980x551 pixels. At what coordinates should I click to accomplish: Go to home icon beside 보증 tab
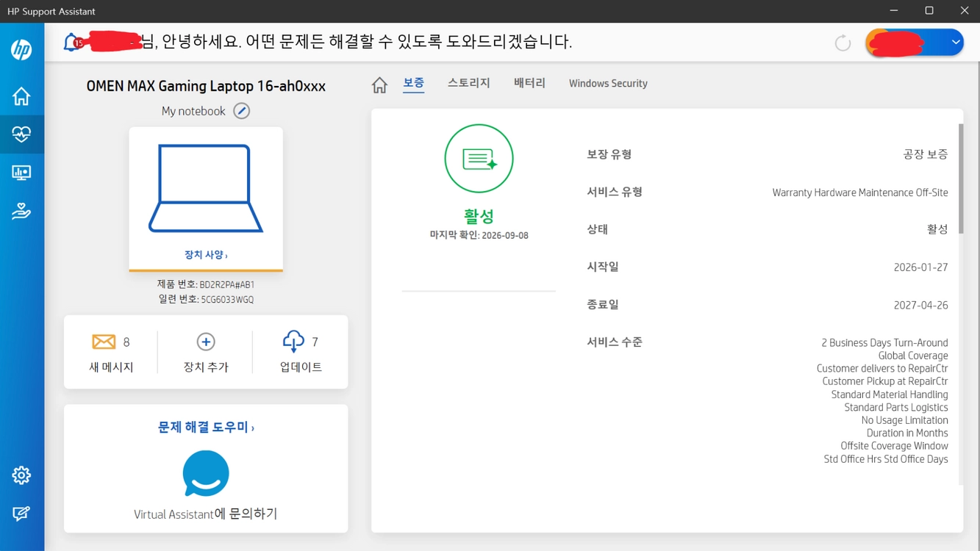coord(379,85)
